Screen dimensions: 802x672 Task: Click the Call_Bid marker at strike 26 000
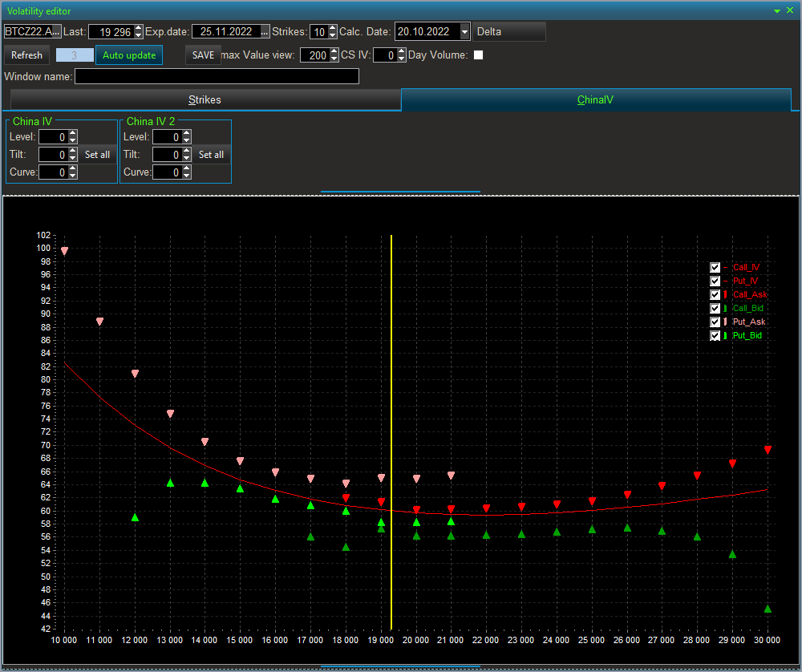coord(627,528)
